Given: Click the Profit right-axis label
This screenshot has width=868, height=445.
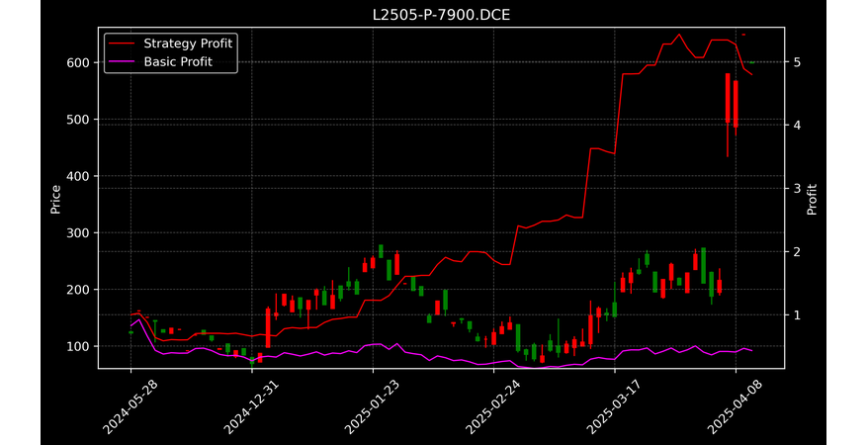Looking at the screenshot, I should tap(812, 199).
